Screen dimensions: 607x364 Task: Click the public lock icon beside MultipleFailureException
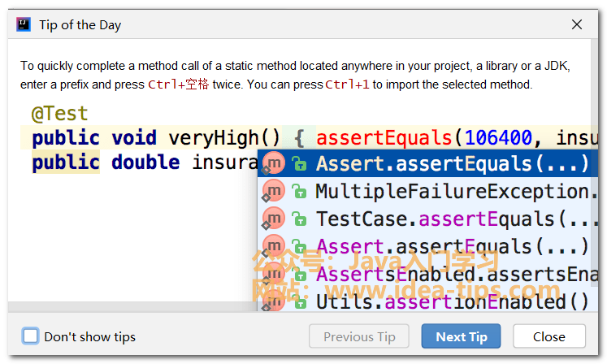(299, 192)
